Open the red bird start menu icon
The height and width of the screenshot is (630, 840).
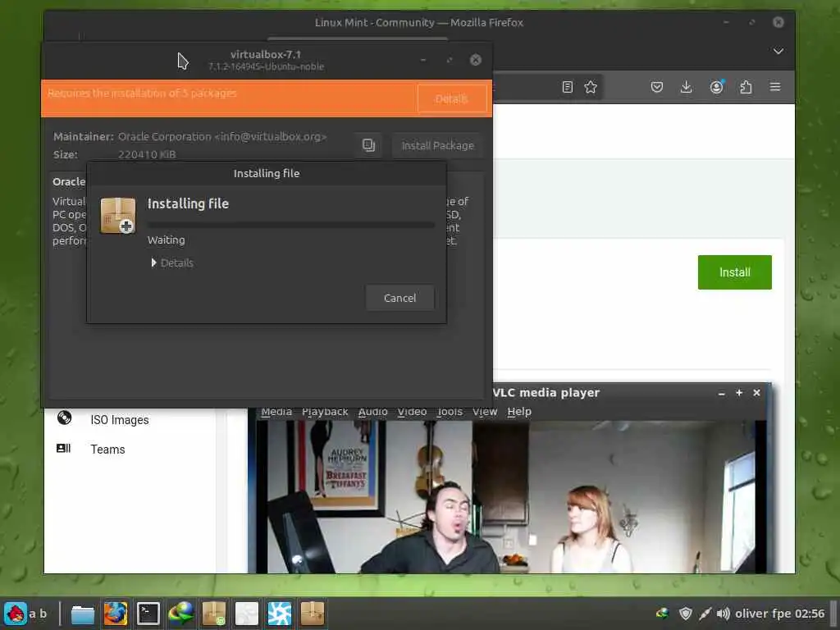[15, 614]
